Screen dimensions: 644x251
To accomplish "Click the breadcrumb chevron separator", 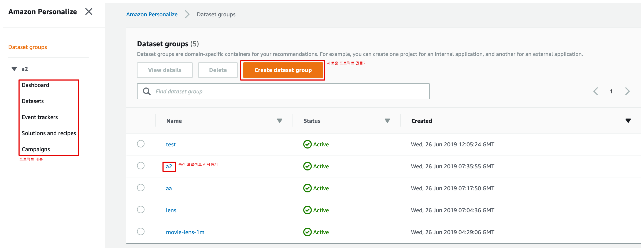I will tap(187, 14).
